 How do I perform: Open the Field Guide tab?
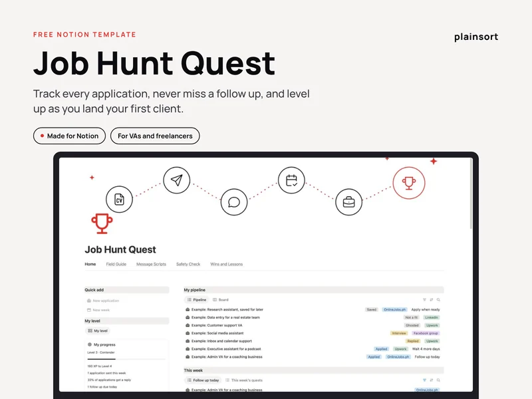(x=116, y=264)
